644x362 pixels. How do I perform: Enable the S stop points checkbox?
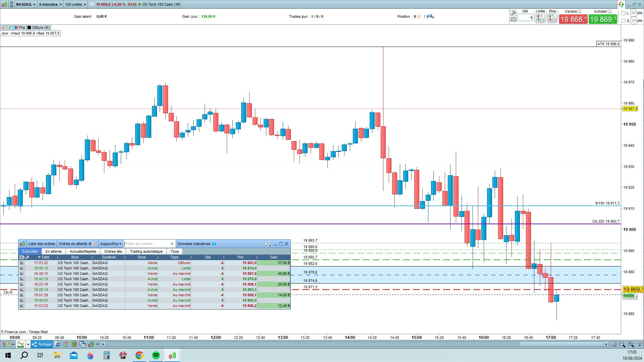(624, 21)
